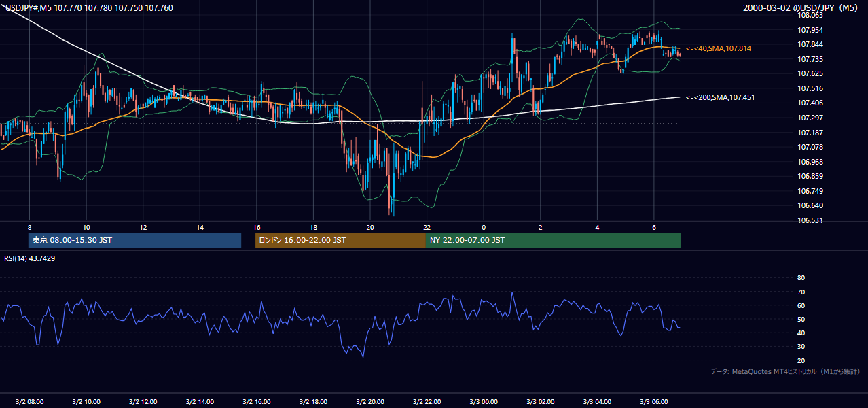
Task: Click RSI scale level 40
Action: click(x=801, y=333)
